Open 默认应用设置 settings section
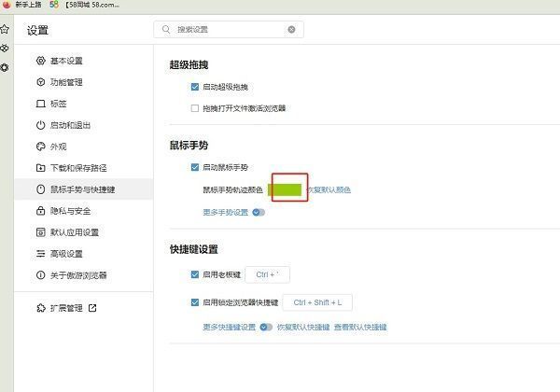Image resolution: width=560 pixels, height=392 pixels. (75, 232)
